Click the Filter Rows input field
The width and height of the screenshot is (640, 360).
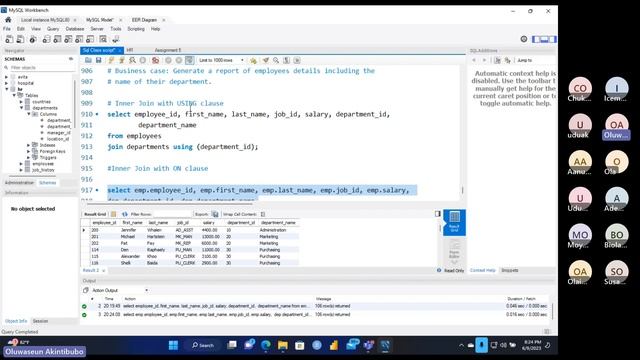coord(171,214)
